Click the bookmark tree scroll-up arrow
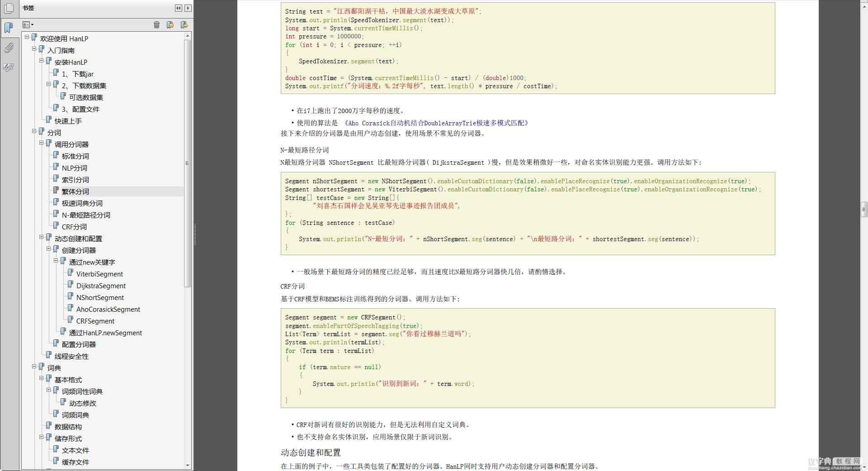The height and width of the screenshot is (471, 868). [188, 36]
